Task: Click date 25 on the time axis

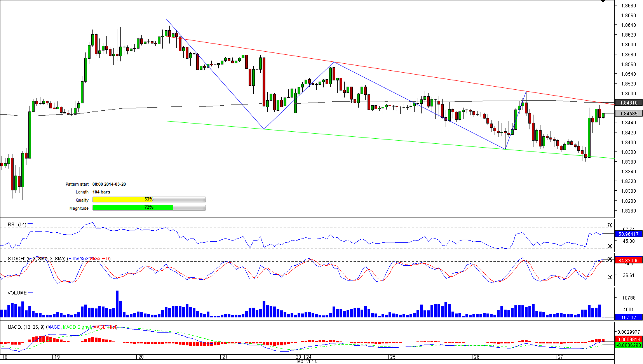Action: (x=393, y=357)
